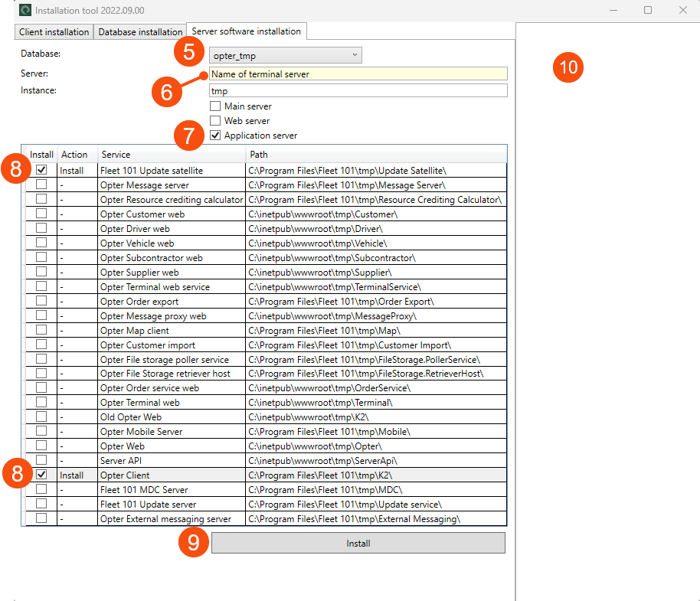Viewport: 700px width, 601px height.
Task: Sort table by Service column header
Action: [x=170, y=155]
